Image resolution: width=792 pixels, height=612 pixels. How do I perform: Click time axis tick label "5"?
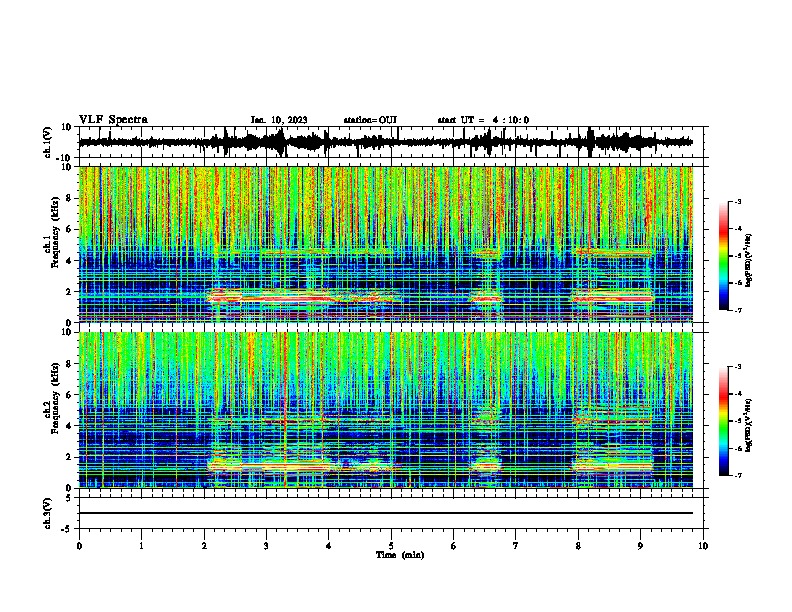tap(391, 546)
